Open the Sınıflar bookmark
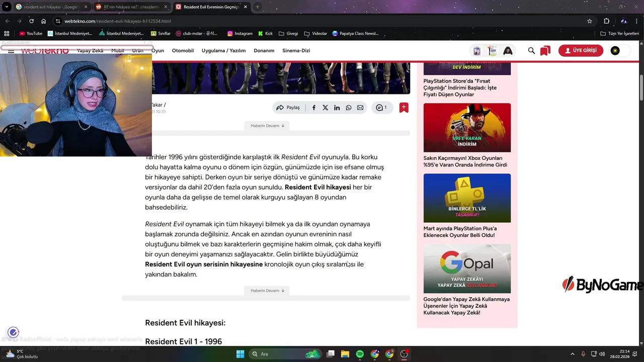The width and height of the screenshot is (644, 362). [160, 34]
